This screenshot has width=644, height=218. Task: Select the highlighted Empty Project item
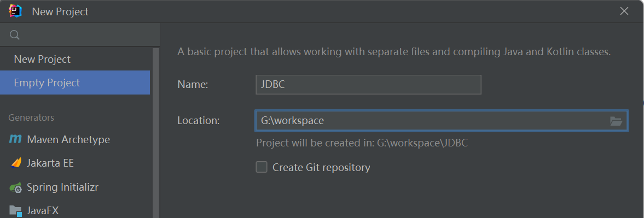coord(75,83)
